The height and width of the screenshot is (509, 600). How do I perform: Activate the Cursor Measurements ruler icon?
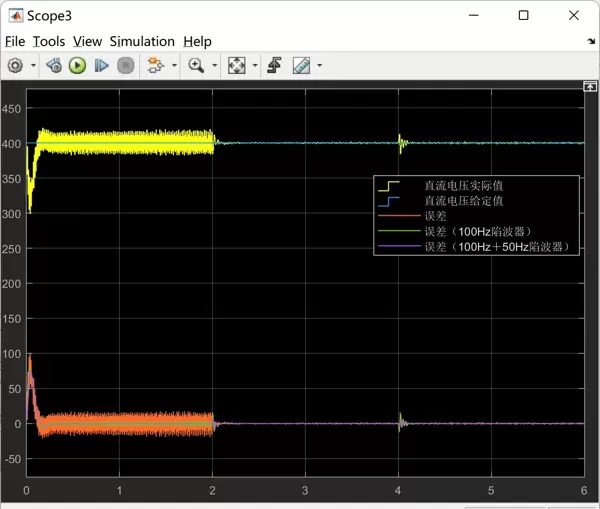tap(301, 66)
